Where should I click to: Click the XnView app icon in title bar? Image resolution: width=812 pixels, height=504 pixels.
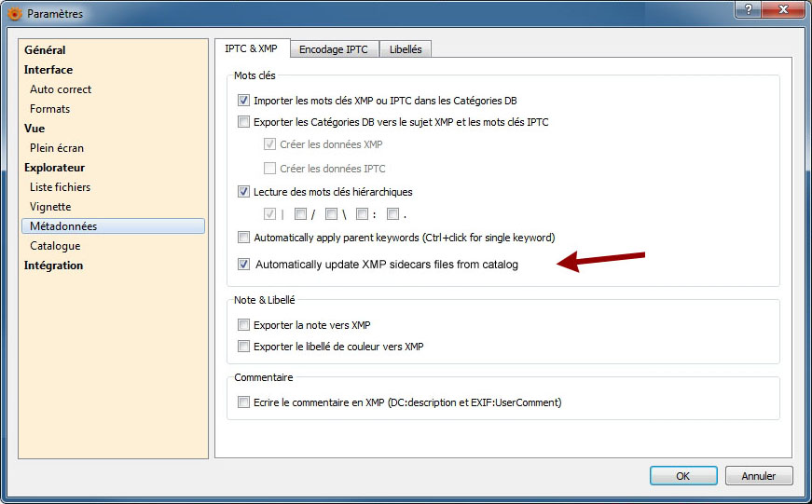[15, 13]
